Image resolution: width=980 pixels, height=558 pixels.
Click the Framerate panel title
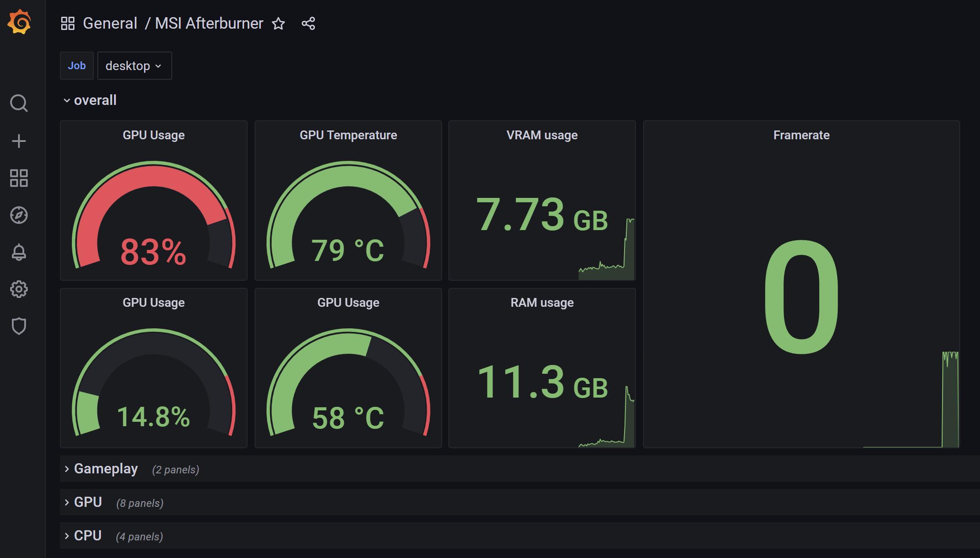[x=802, y=135]
